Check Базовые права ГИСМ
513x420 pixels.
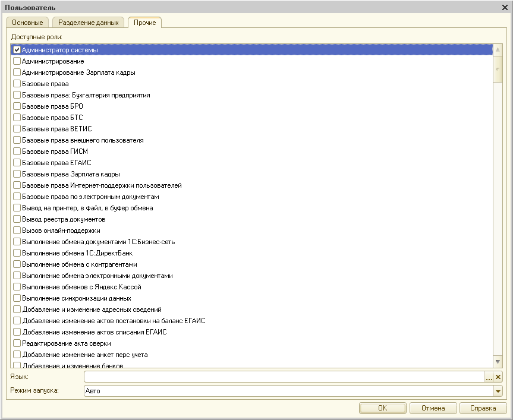(17, 151)
